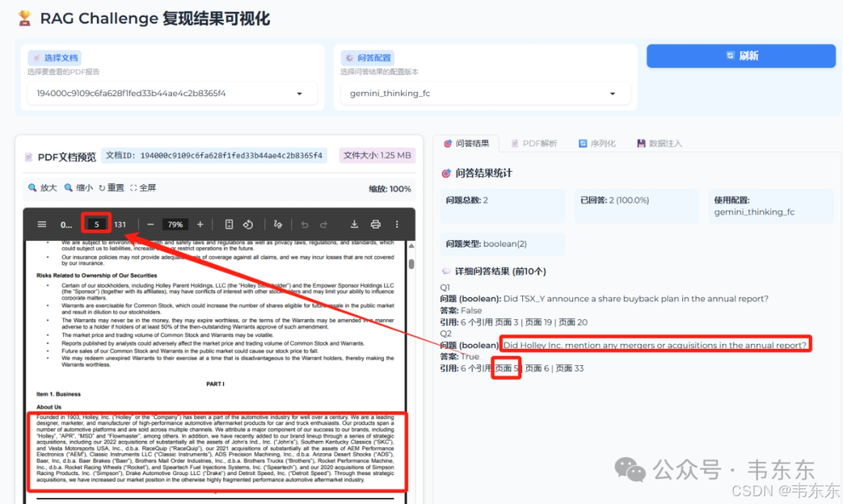This screenshot has width=843, height=504.
Task: Click the 问答结果统计 heading
Action: [484, 173]
